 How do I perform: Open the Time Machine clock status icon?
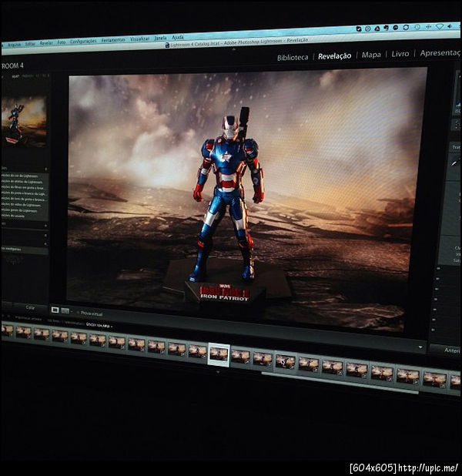(x=417, y=27)
